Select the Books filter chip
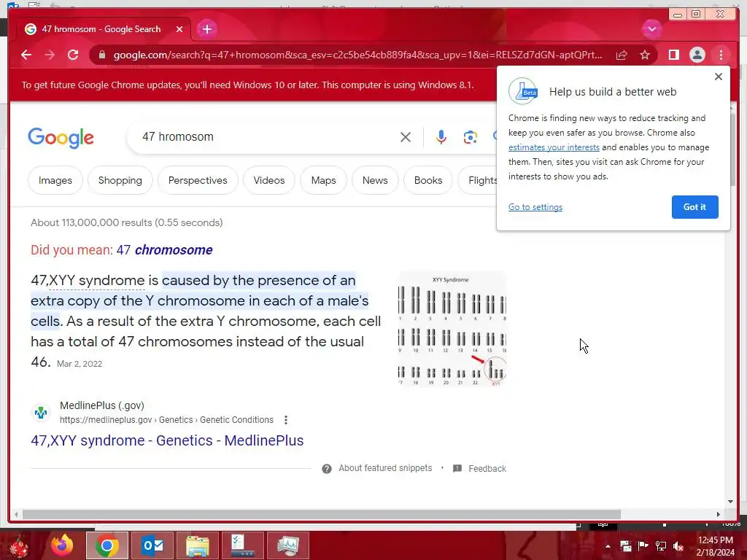 pos(427,181)
